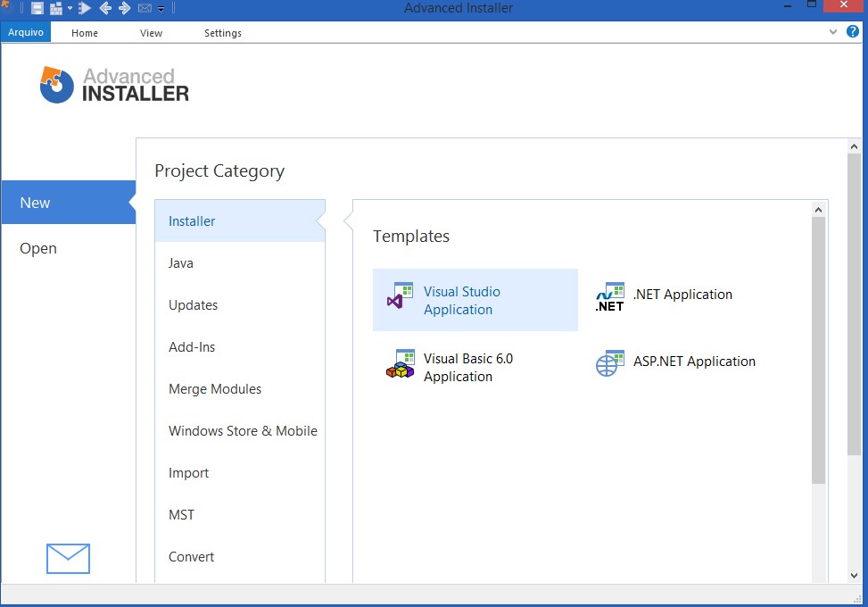Screen dimensions: 868x607
Task: Collapse the ribbon with the chevron
Action: pos(833,31)
